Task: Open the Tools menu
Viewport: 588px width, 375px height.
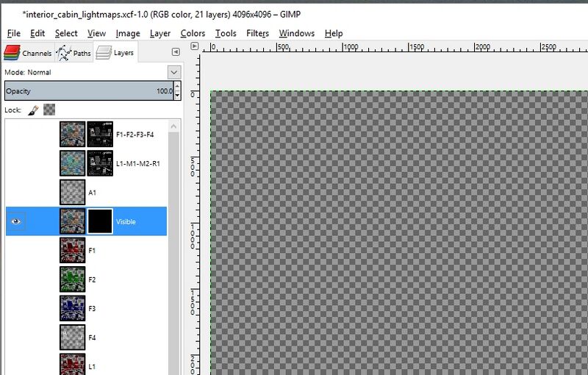Action: coord(226,33)
